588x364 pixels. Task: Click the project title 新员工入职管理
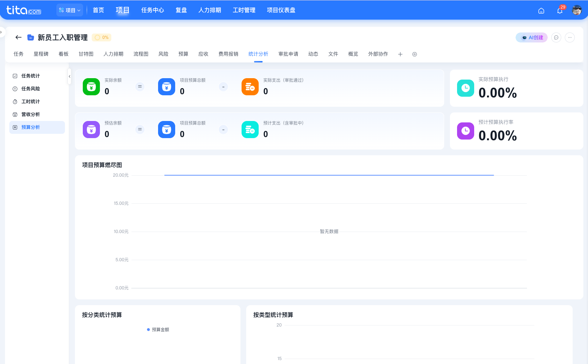63,37
